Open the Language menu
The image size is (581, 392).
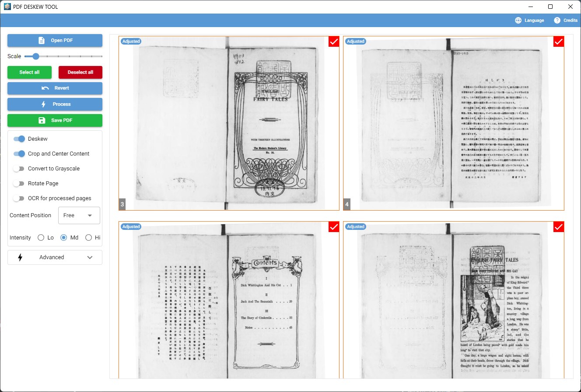pyautogui.click(x=529, y=20)
